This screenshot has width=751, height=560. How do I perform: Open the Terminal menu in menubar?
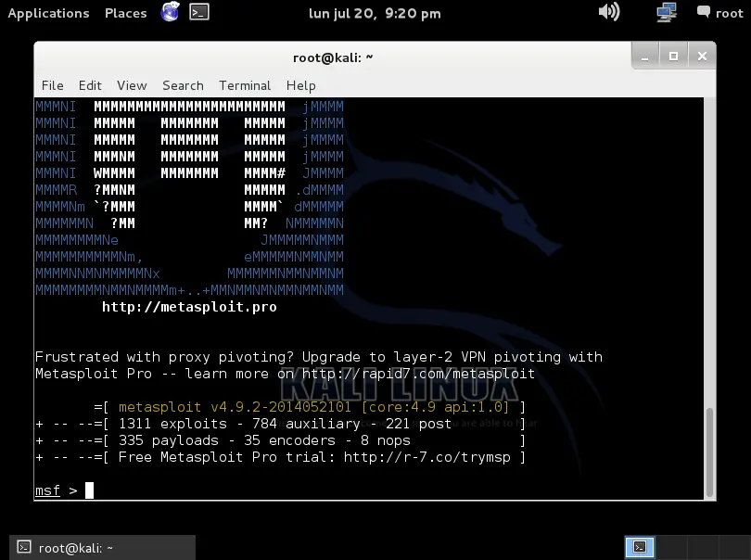[245, 85]
